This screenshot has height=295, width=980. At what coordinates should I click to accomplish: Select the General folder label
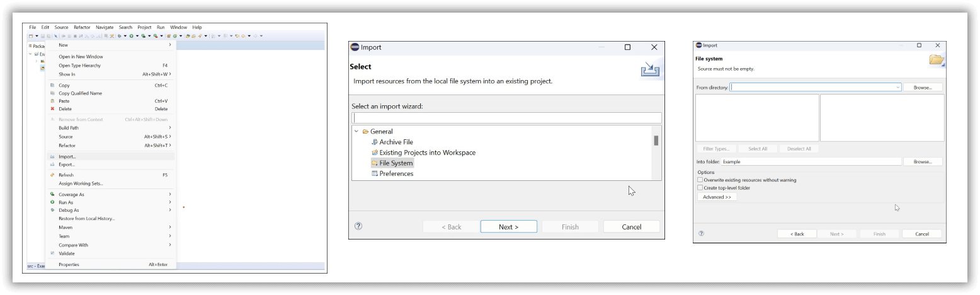(x=382, y=132)
